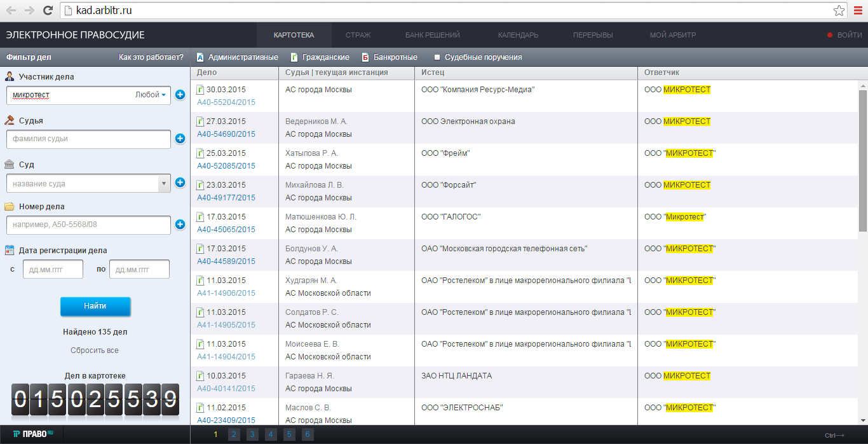This screenshot has width=868, height=444.
Task: Click the Истец column header
Action: 433,73
